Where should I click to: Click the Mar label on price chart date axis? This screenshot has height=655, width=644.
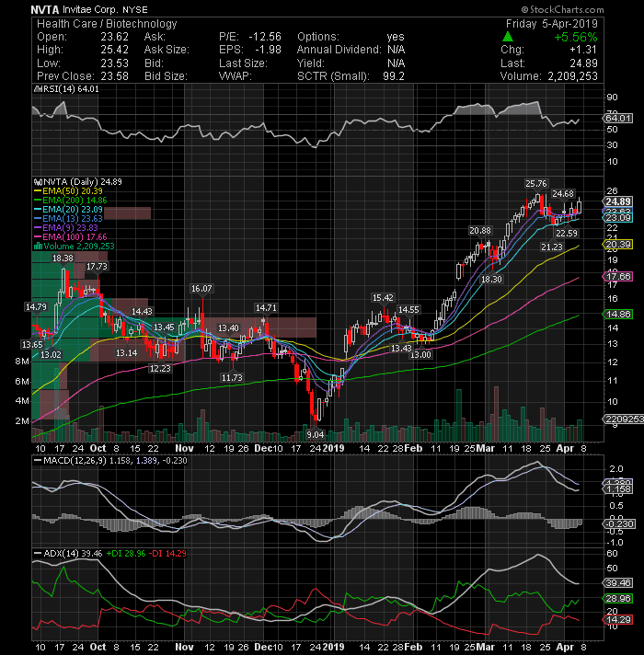[485, 448]
